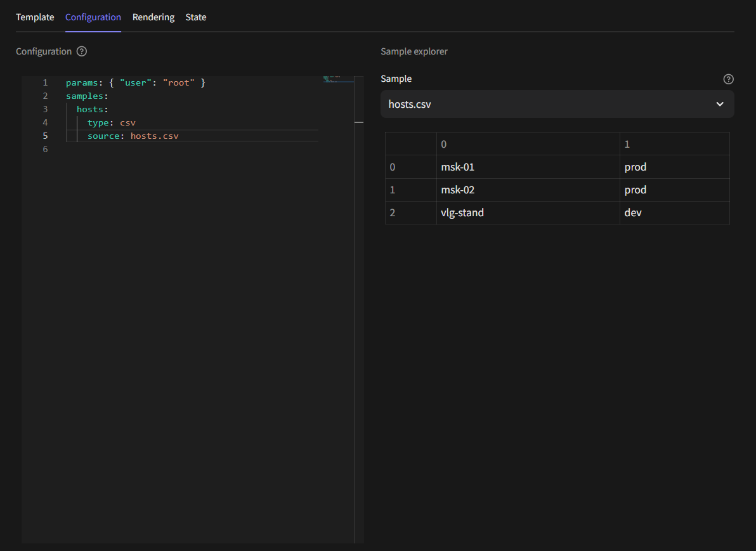
Task: Open the Template tab
Action: (35, 17)
